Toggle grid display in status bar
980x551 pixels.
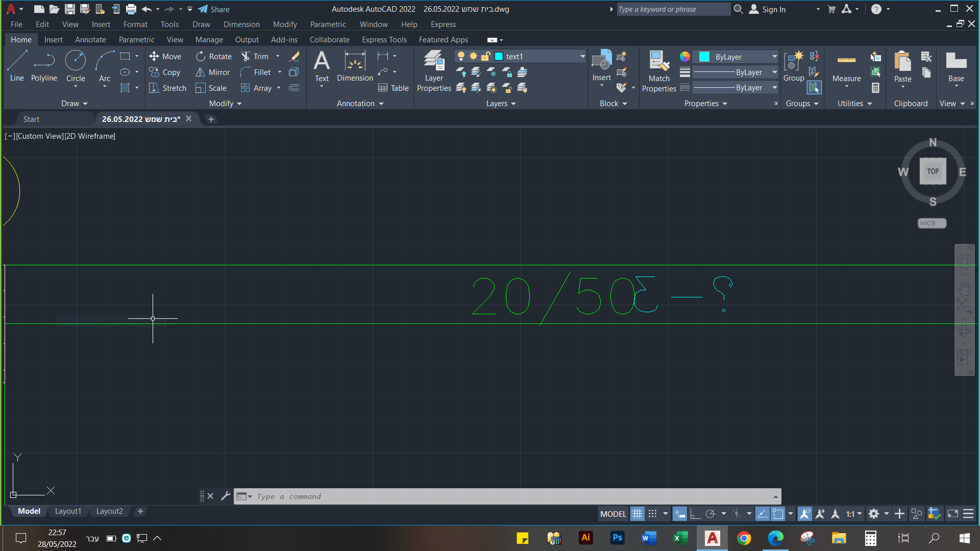coord(637,514)
